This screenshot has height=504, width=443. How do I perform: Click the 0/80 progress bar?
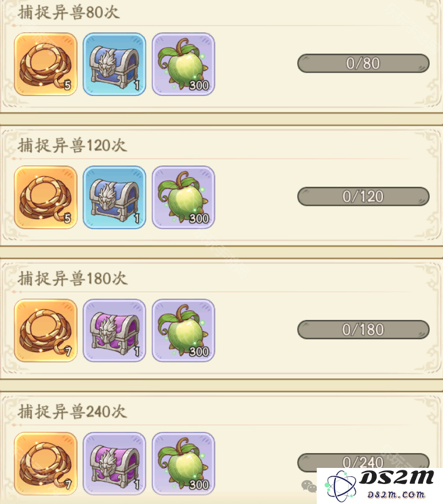(363, 63)
